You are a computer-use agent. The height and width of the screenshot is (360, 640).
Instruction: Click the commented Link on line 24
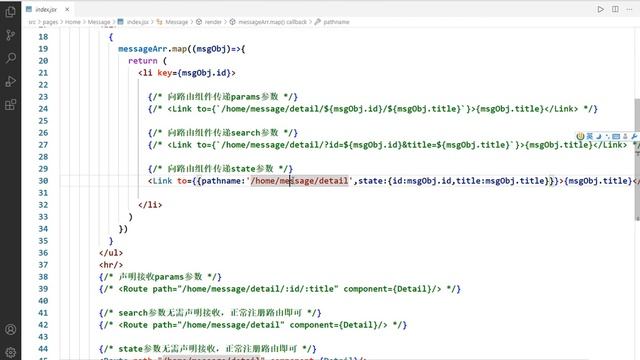373,109
